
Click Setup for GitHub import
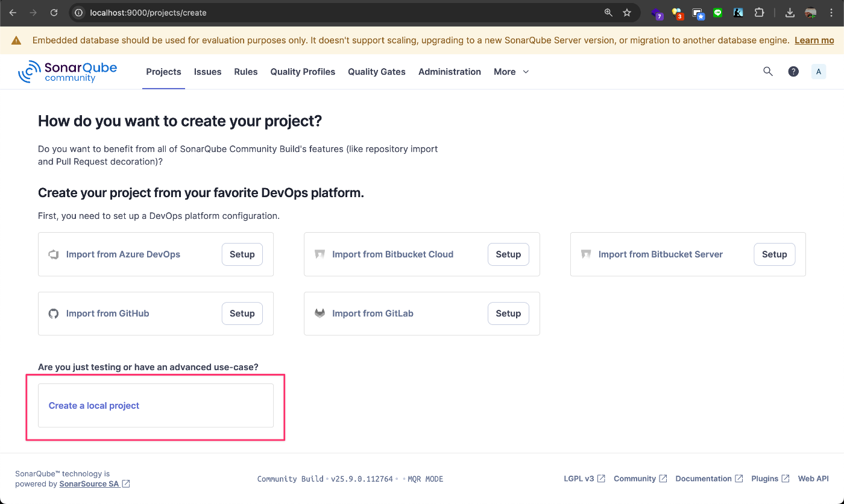[x=242, y=313]
